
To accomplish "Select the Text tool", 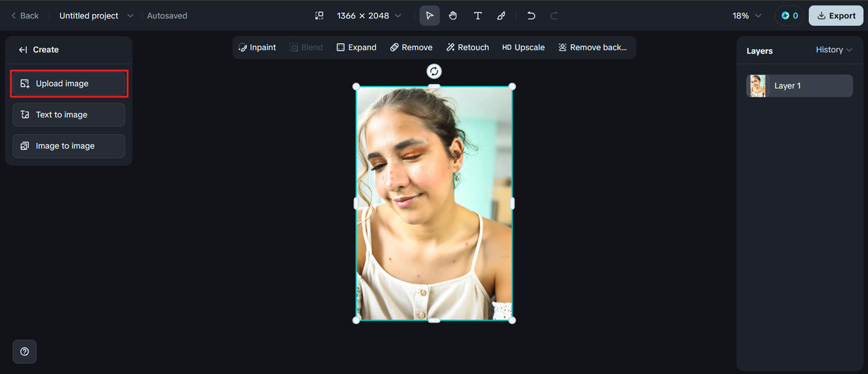I will click(477, 16).
